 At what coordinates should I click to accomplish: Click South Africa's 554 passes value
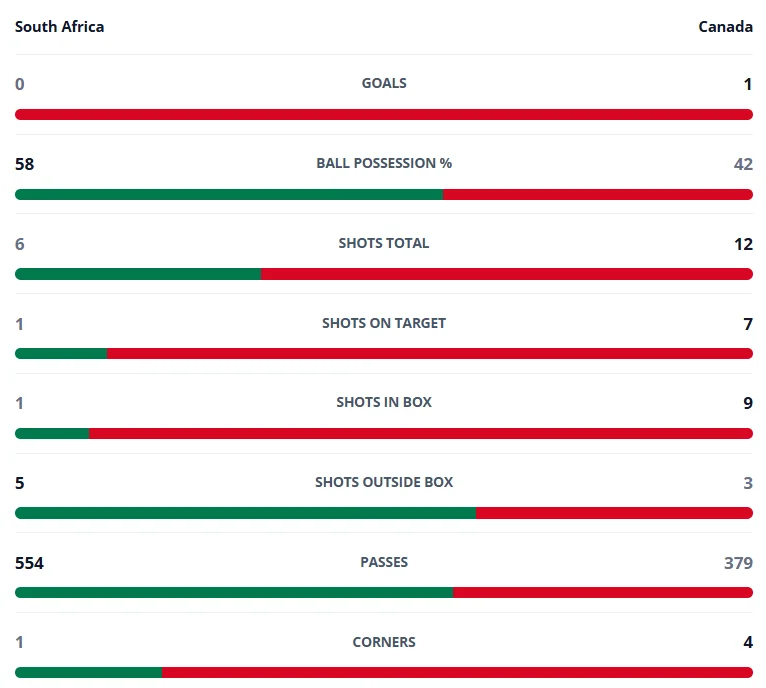click(29, 563)
